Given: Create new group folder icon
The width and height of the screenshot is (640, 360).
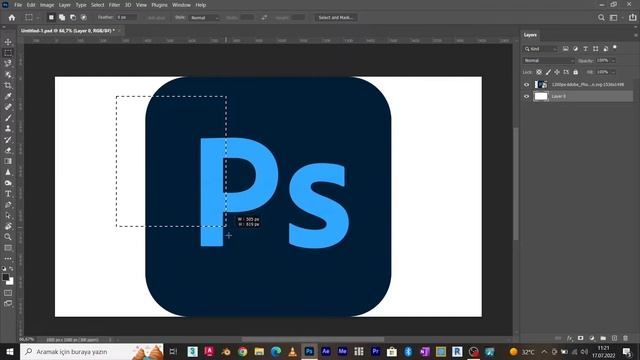Looking at the screenshot, I should (603, 338).
